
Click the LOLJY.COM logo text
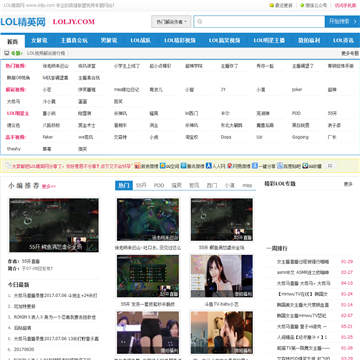pyautogui.click(x=74, y=22)
